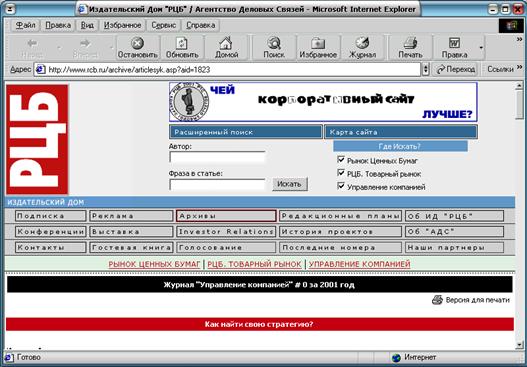This screenshot has height=367, width=527.
Task: Open the Голосование navigation button
Action: (x=226, y=247)
